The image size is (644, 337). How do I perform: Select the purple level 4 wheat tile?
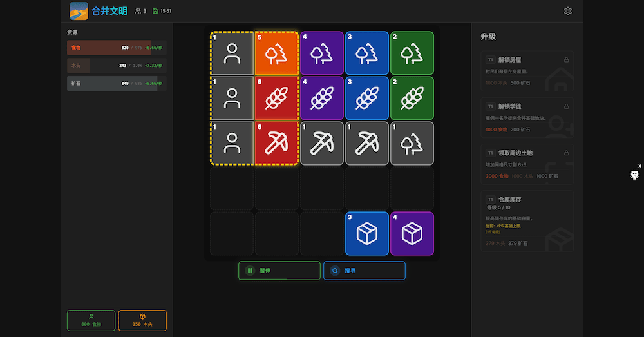click(322, 99)
